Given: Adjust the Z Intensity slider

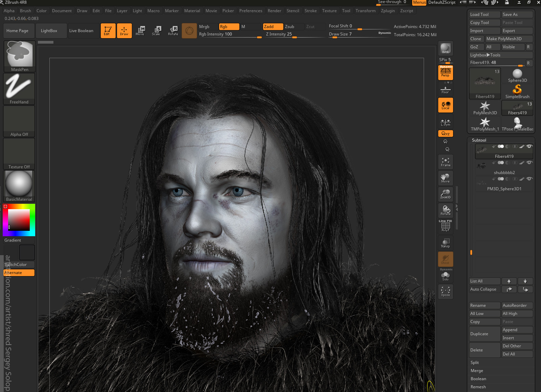Looking at the screenshot, I should tap(295, 34).
